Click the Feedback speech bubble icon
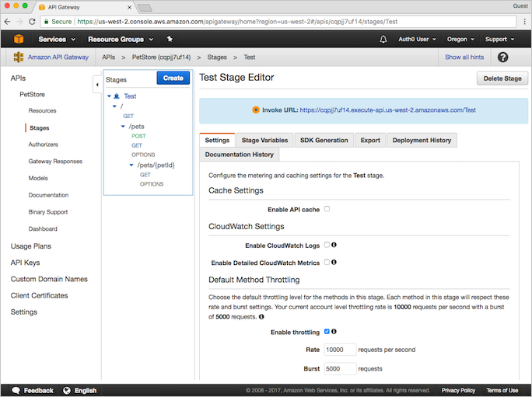This screenshot has height=397, width=532. point(16,390)
